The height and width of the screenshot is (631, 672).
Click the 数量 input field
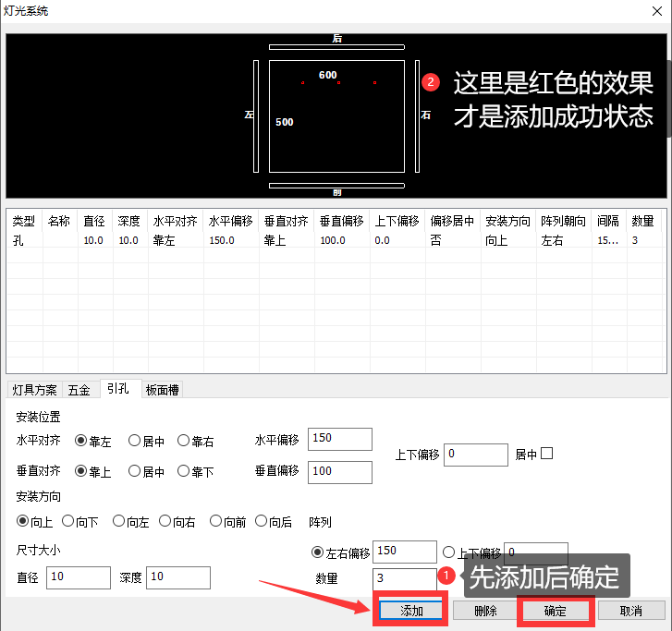pyautogui.click(x=405, y=579)
